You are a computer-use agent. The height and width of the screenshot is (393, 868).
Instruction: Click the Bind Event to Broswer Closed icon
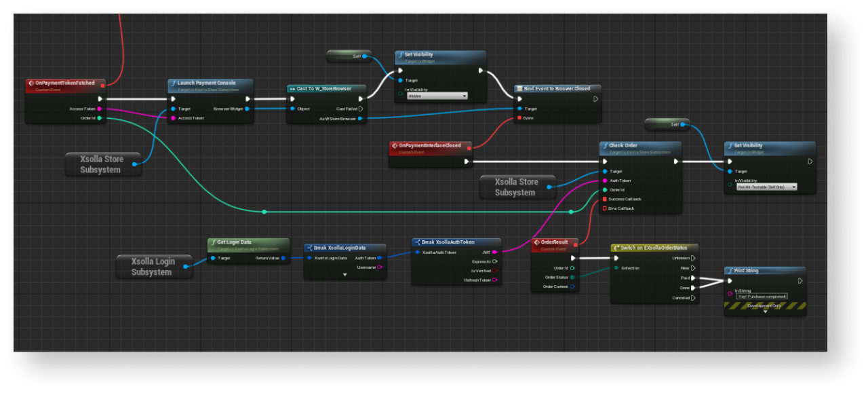coord(519,88)
